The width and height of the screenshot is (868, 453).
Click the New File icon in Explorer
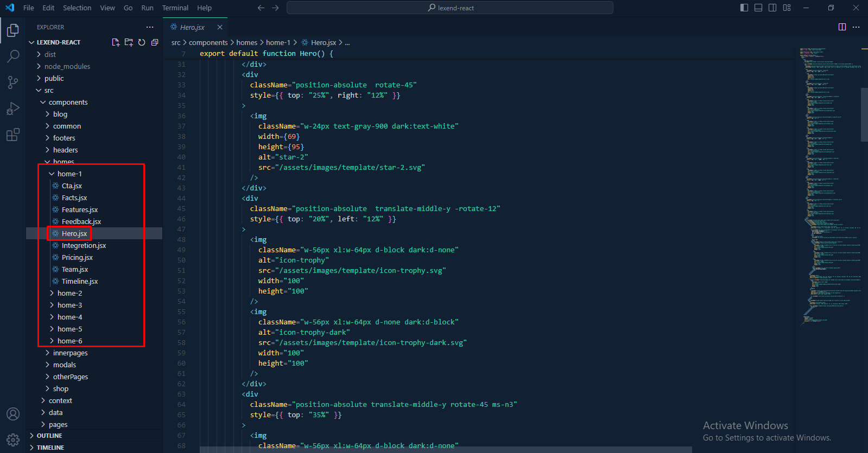point(116,42)
